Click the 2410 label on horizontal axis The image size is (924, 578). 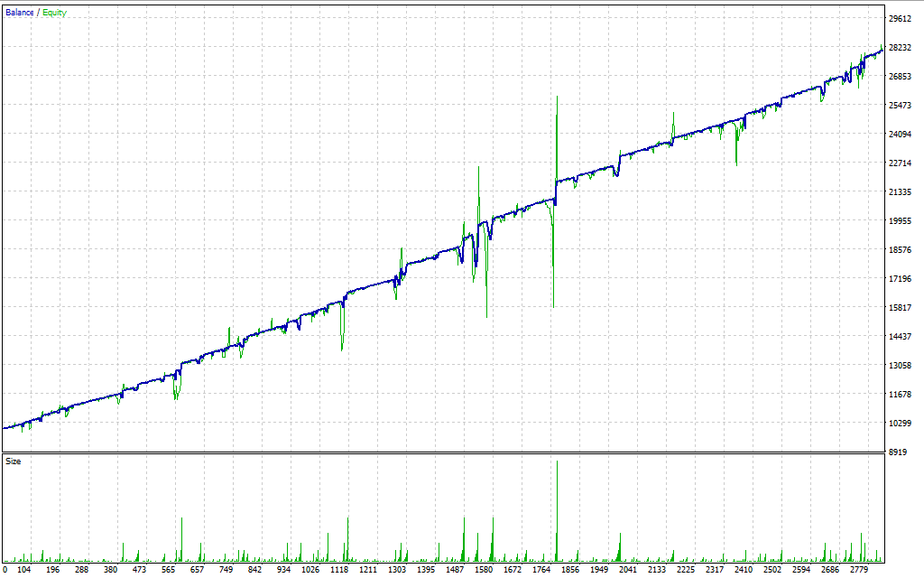tap(743, 571)
